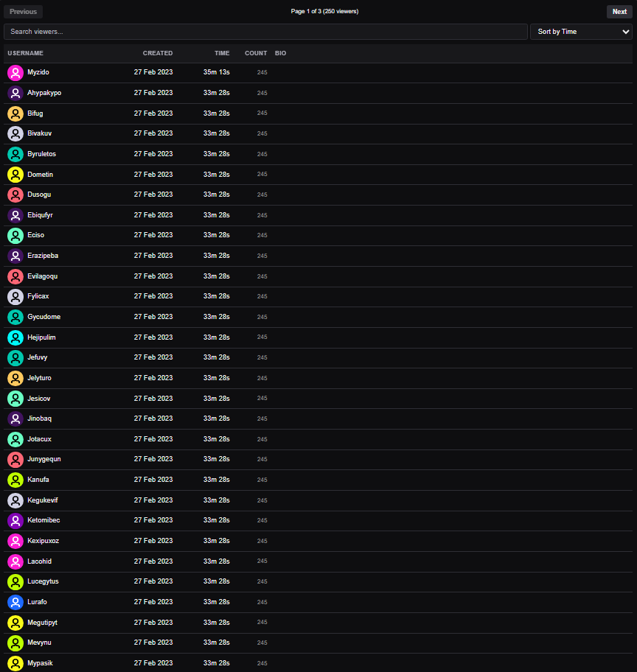Click Kegukevif's avatar icon

(15, 500)
